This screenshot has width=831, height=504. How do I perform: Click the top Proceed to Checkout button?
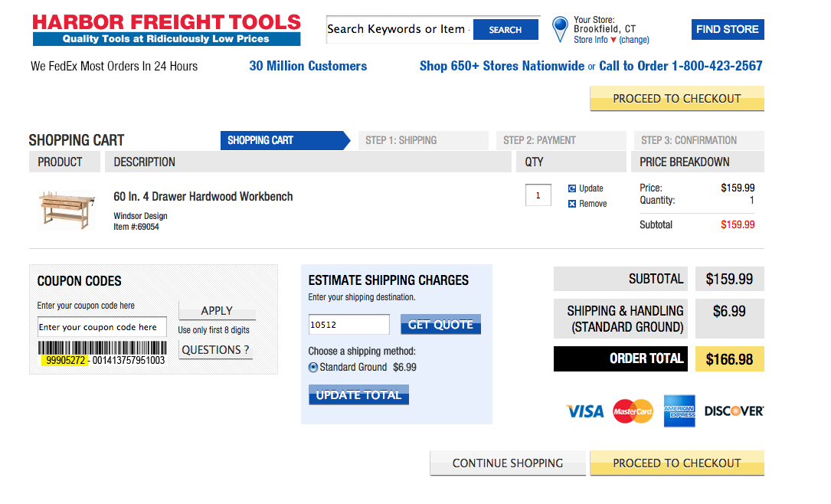677,99
